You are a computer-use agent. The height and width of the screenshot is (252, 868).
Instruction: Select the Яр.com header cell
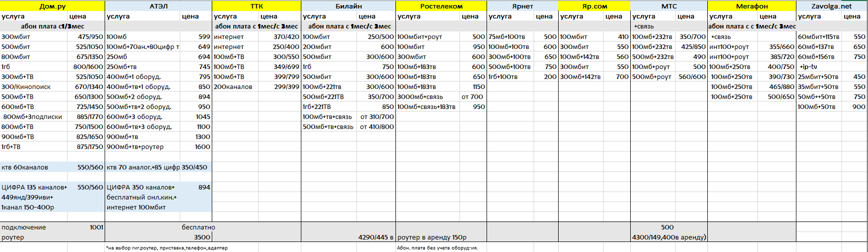click(x=594, y=6)
